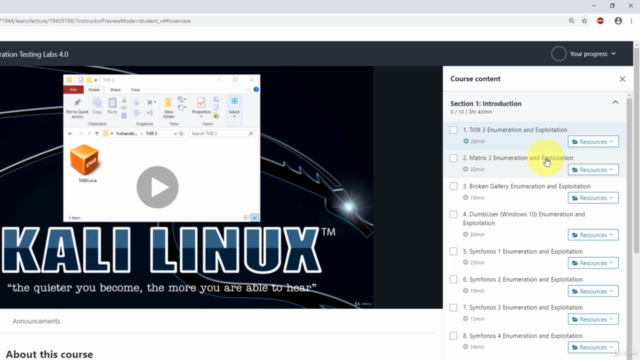Click the red adblock extension icon
Viewport: 640px width, 360px height.
[600, 21]
